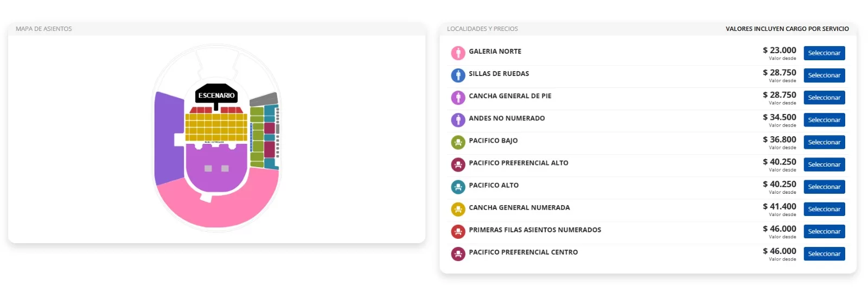Click the yellow Cancha General Numerada icon
Viewport: 868px width, 292px height.
[458, 209]
